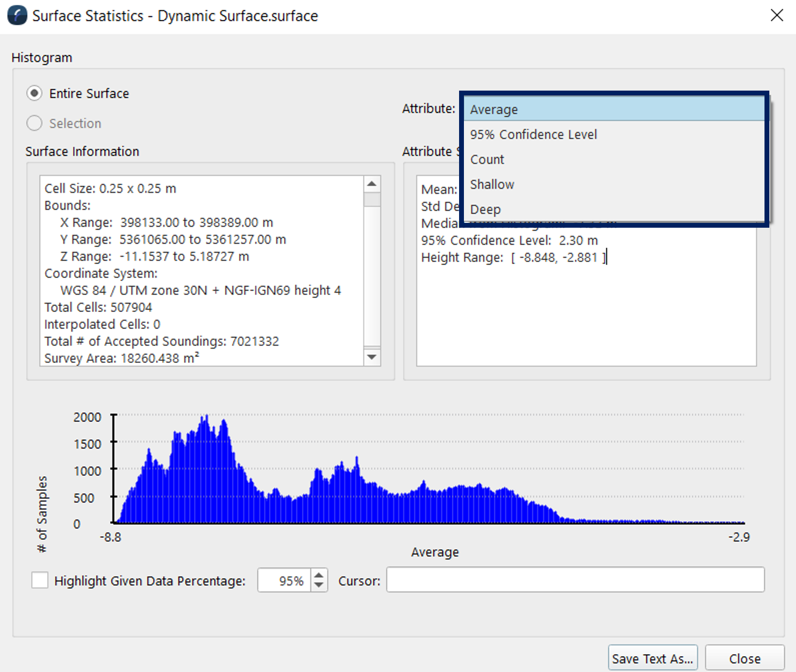Decrease the data percentage with down arrow

(318, 585)
